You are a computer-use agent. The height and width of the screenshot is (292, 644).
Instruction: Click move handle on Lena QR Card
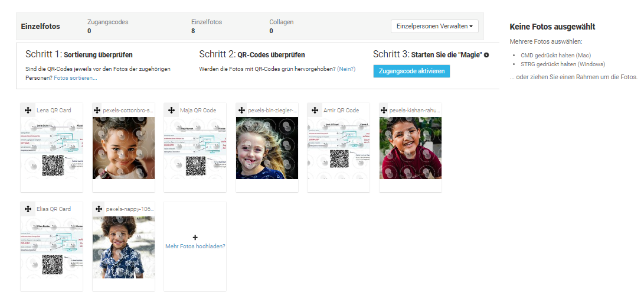[x=28, y=110]
